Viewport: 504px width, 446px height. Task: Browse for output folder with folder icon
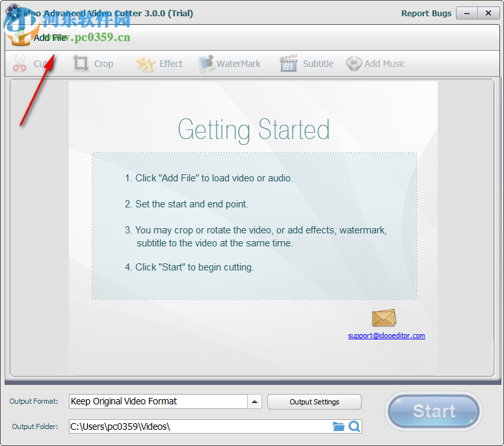pos(338,426)
